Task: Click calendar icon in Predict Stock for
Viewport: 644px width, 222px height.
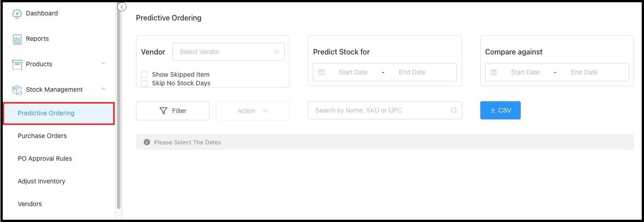Action: pyautogui.click(x=322, y=72)
